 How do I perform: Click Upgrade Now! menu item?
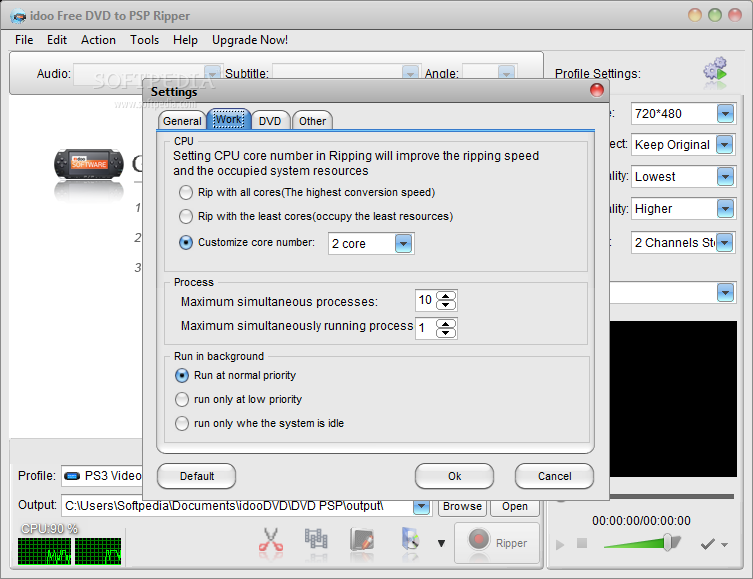click(x=250, y=40)
